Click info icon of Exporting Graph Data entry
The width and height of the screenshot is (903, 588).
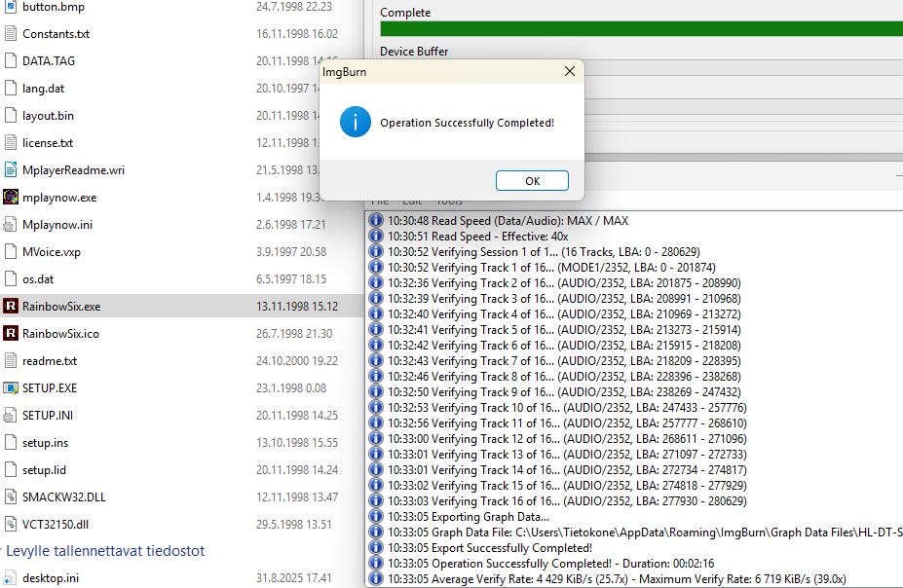point(375,517)
